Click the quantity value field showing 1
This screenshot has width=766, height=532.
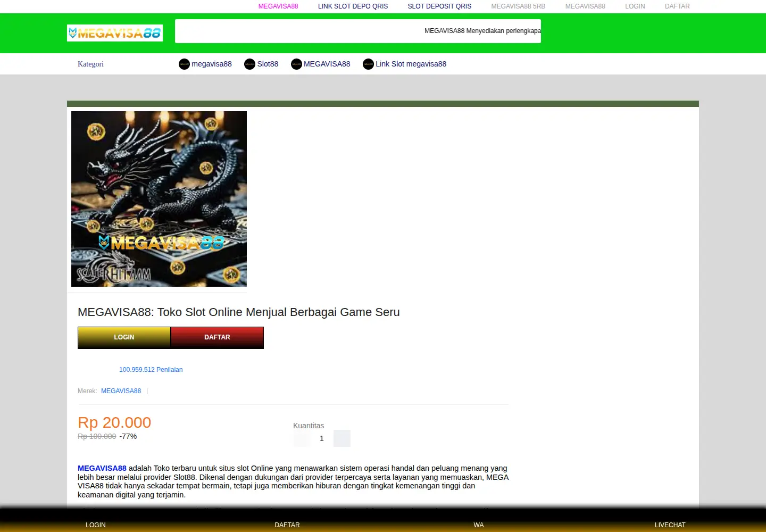pyautogui.click(x=322, y=438)
